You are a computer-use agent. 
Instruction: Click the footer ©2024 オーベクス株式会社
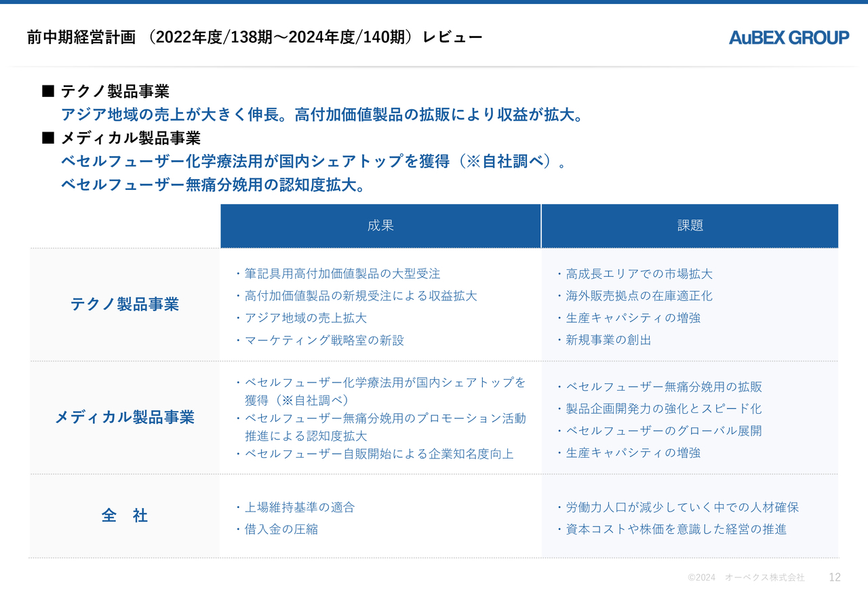pyautogui.click(x=746, y=577)
